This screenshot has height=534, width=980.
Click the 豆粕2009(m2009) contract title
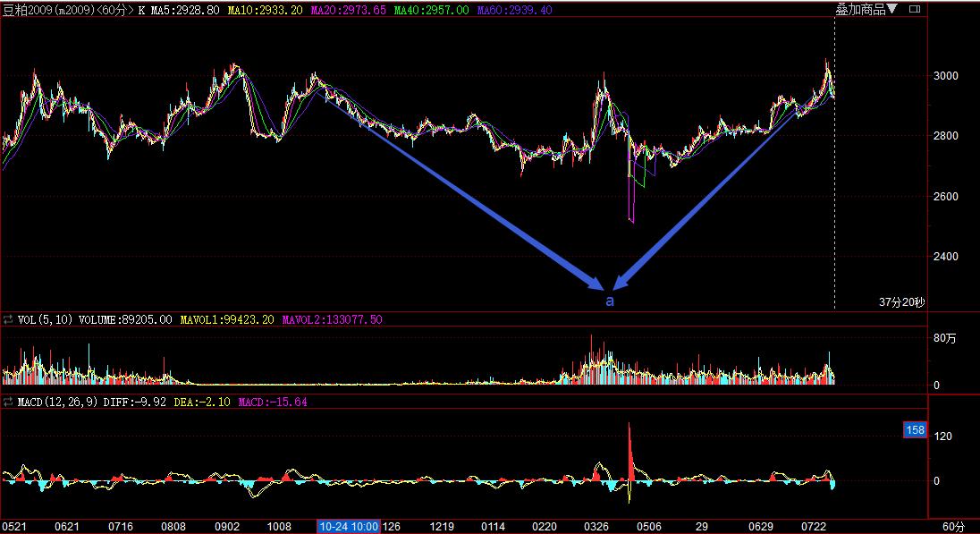coord(48,10)
